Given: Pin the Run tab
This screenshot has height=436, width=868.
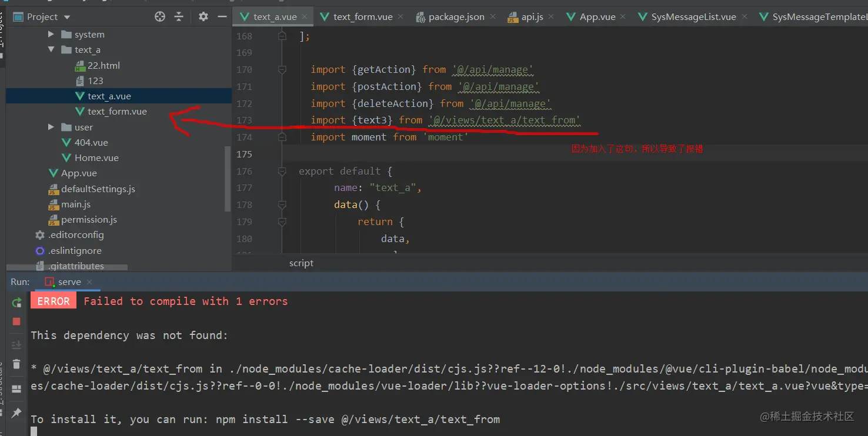Looking at the screenshot, I should [16, 414].
